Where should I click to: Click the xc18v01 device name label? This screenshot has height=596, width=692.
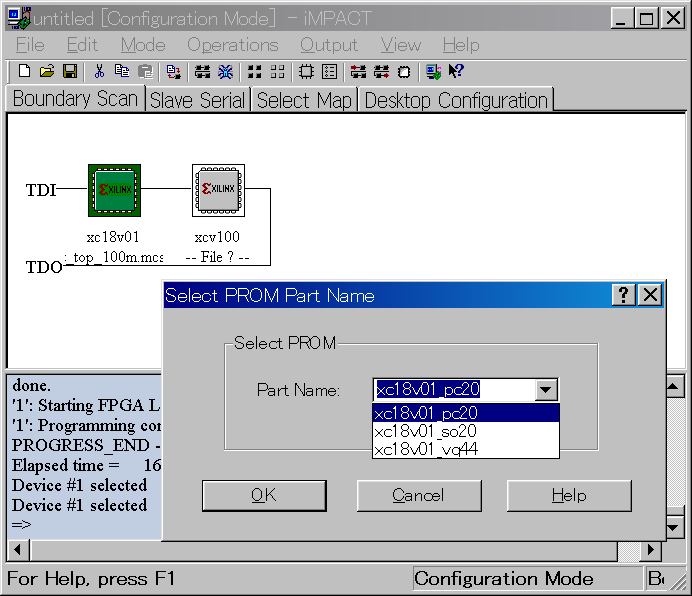click(x=113, y=237)
